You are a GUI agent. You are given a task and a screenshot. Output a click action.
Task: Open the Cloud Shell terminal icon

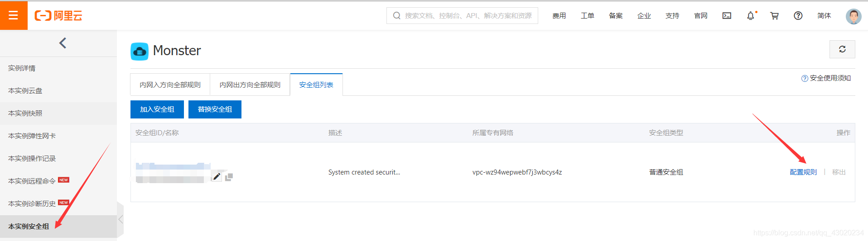727,16
